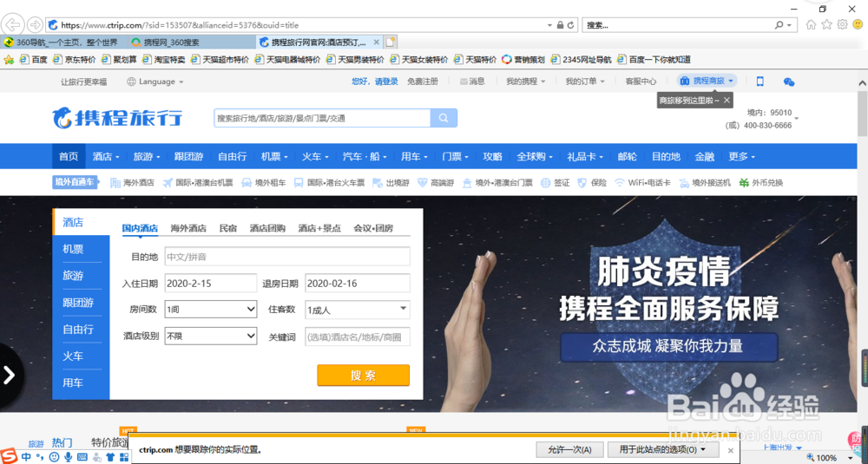Expand the 房间数 1间 dropdown
Screen dimensions: 868x464
(x=211, y=309)
